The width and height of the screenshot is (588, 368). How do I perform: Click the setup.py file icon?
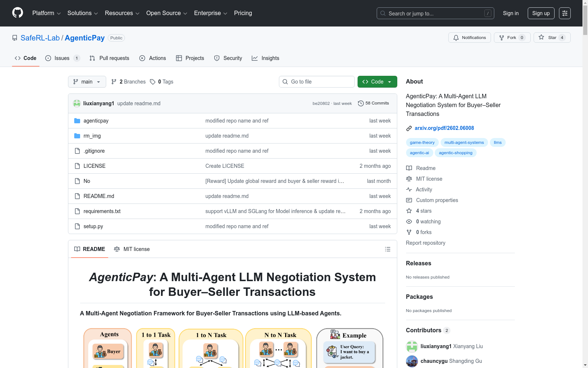tap(77, 226)
